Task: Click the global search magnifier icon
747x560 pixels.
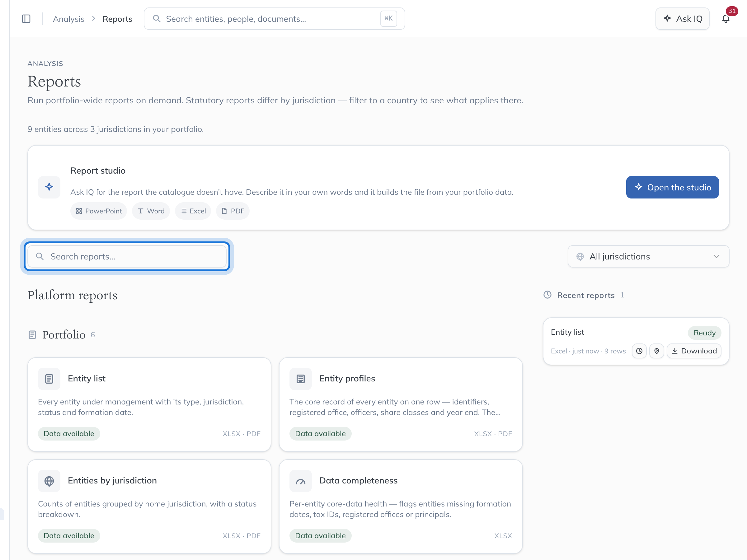Action: [x=156, y=19]
